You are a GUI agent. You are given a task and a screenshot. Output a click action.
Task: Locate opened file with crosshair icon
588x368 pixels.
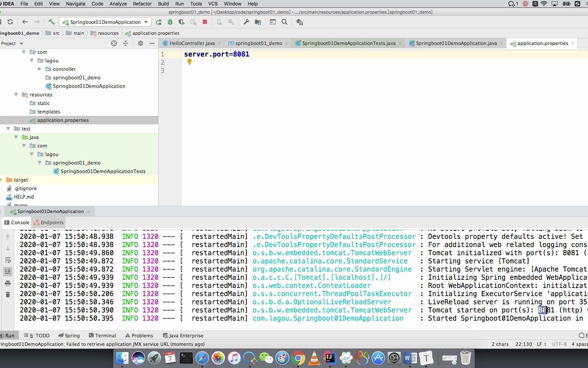pos(114,43)
